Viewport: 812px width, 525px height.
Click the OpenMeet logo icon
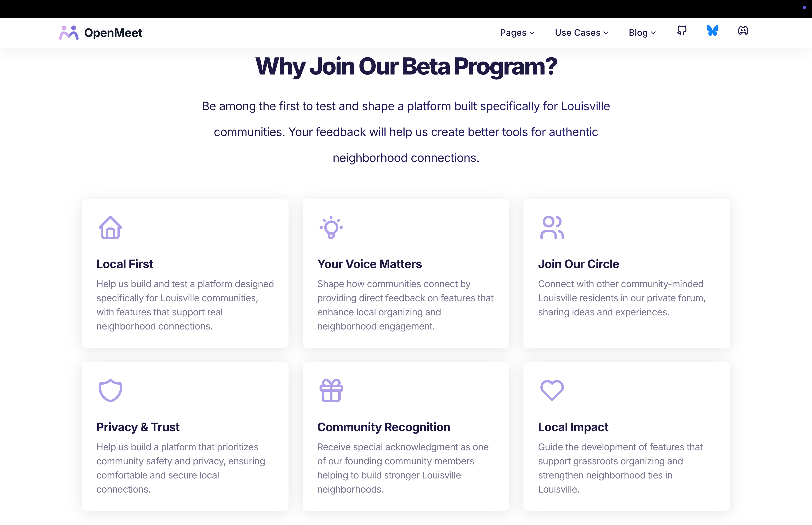tap(69, 33)
